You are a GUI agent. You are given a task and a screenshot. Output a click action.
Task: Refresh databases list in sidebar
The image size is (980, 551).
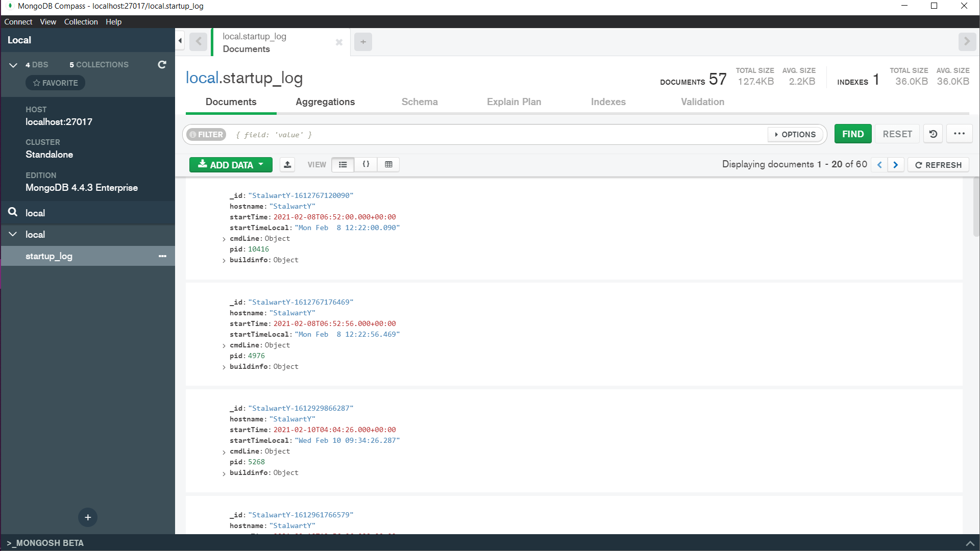[162, 65]
